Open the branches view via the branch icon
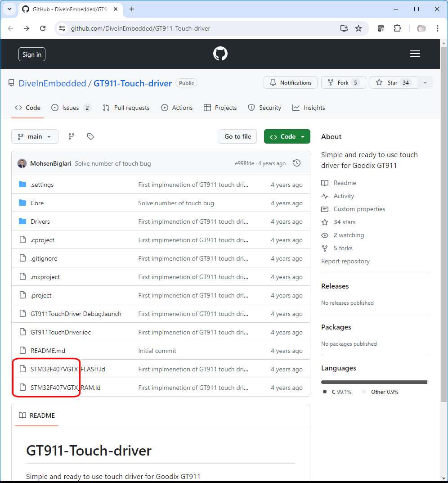Screen dimensions: 448x483 [x=71, y=136]
